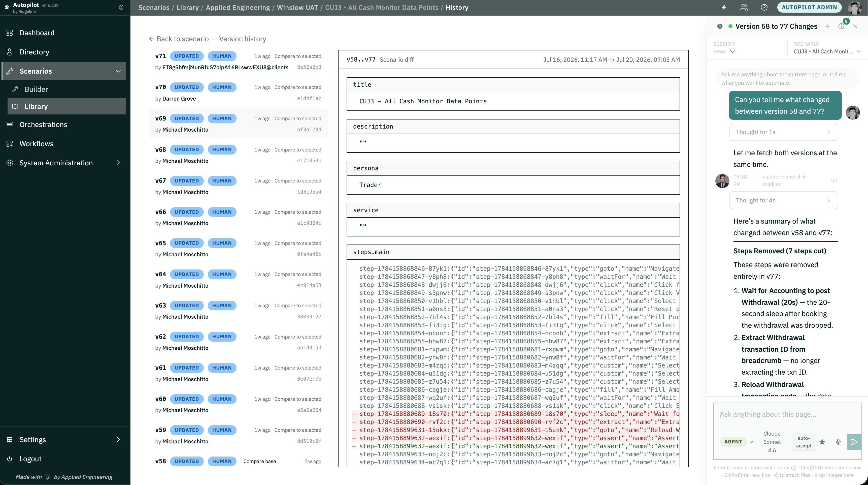The image size is (868, 485).
Task: Click the Workflows icon
Action: coord(9,144)
